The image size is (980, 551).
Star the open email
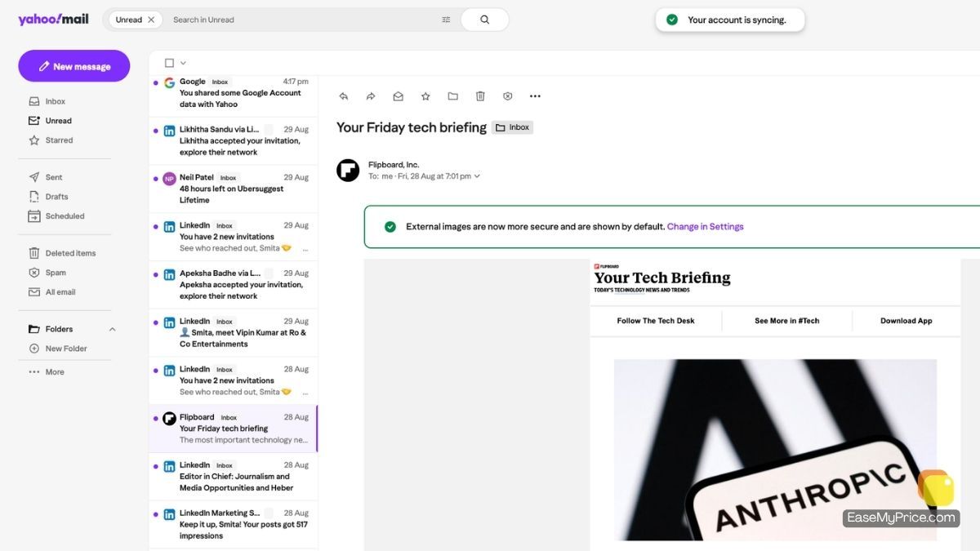425,96
